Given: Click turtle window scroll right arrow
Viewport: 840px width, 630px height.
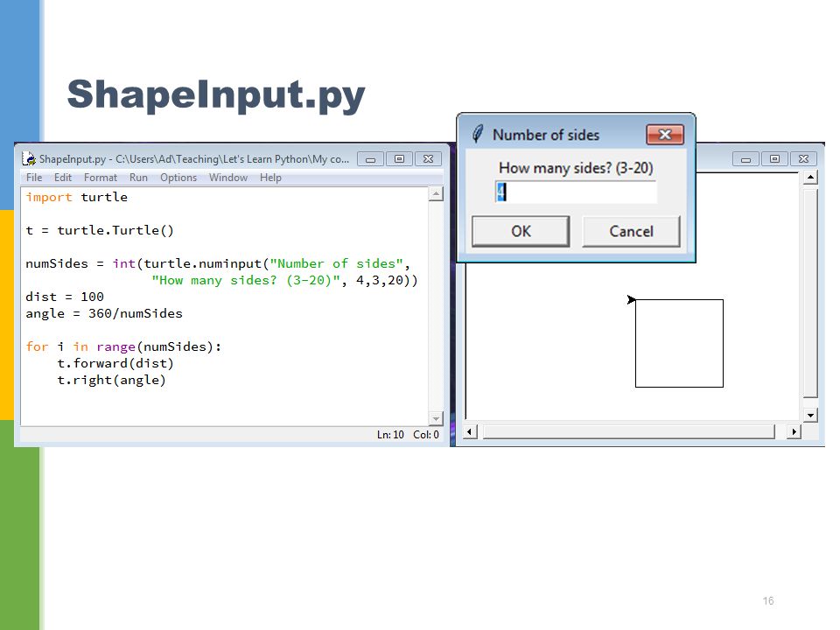Looking at the screenshot, I should [x=794, y=431].
